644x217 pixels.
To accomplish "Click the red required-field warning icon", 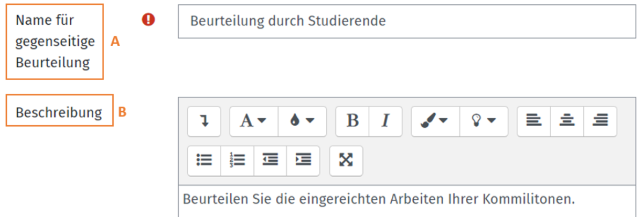I will pos(148,20).
